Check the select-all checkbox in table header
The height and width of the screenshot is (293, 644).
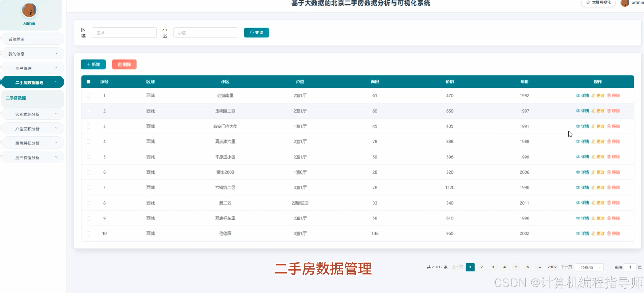click(x=89, y=82)
